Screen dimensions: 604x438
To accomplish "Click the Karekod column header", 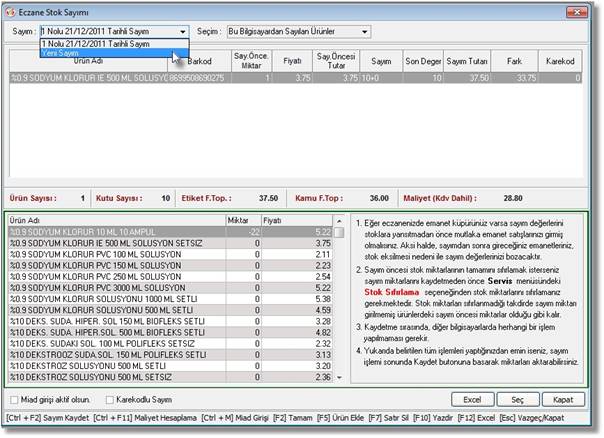I will pyautogui.click(x=562, y=61).
